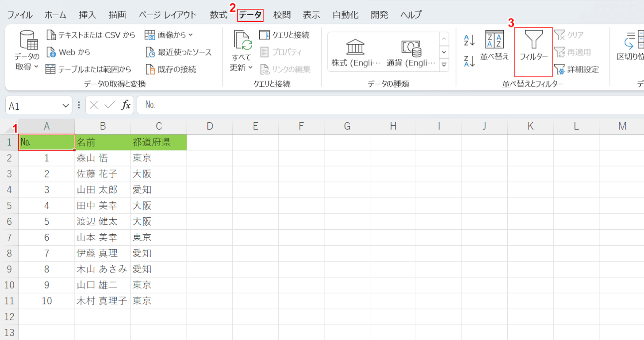Switch to ホーム tab
This screenshot has width=644, height=340.
coord(55,15)
